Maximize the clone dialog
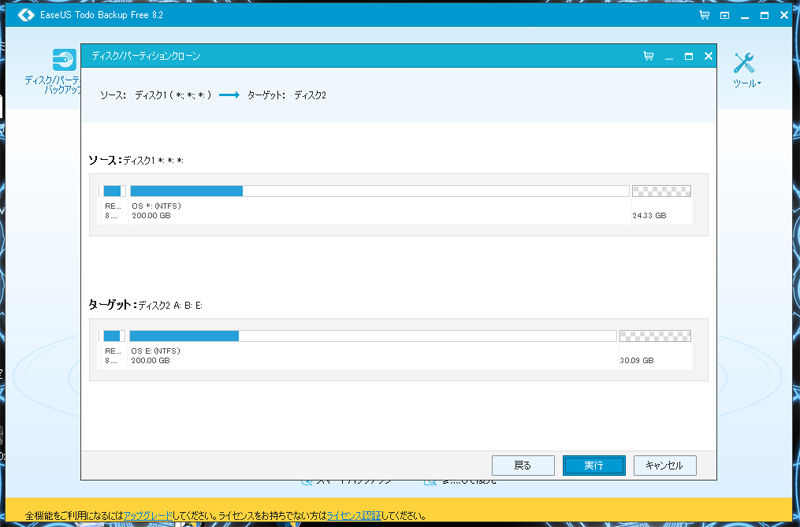 coord(689,56)
